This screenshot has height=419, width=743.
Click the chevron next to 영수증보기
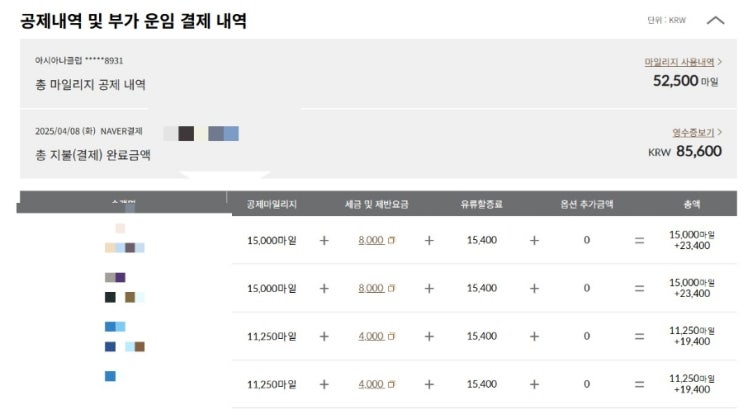pos(719,132)
